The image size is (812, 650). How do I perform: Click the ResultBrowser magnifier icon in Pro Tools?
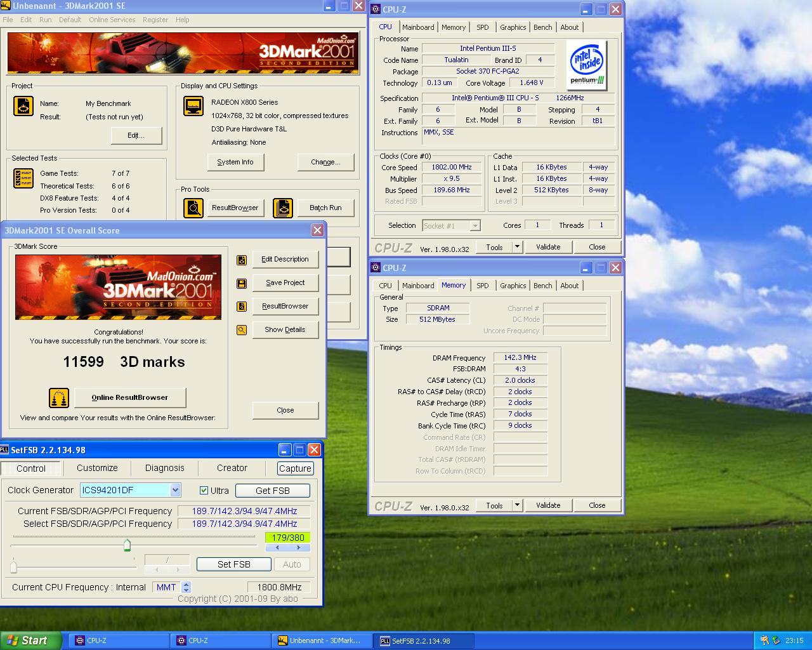click(193, 208)
